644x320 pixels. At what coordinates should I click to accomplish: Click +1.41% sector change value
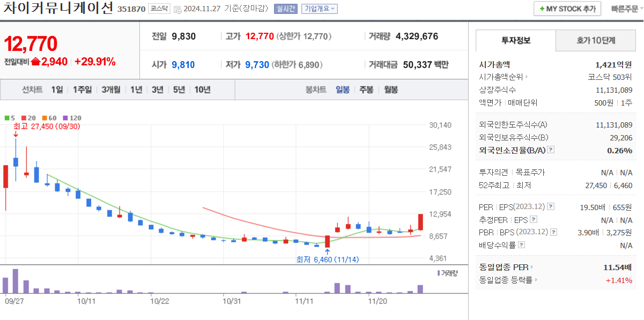[619, 280]
